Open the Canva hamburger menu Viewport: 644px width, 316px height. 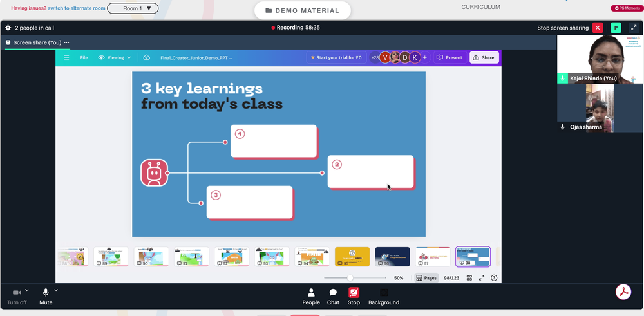[66, 57]
